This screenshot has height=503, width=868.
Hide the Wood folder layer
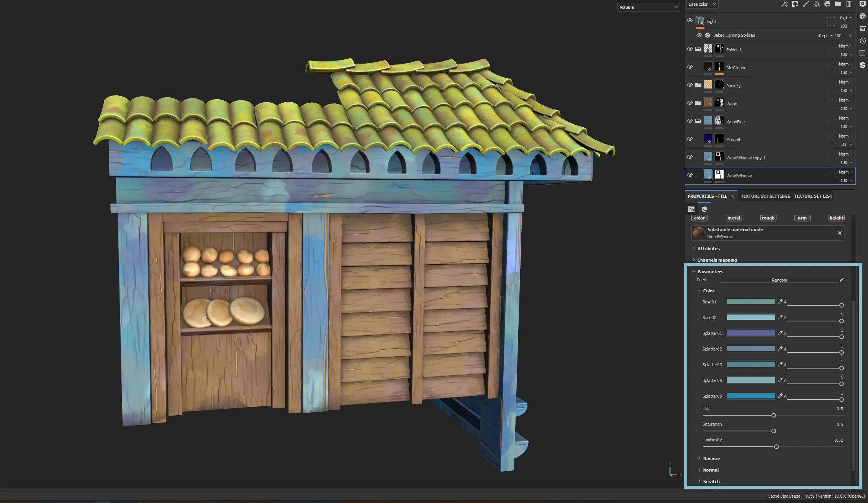pos(689,103)
